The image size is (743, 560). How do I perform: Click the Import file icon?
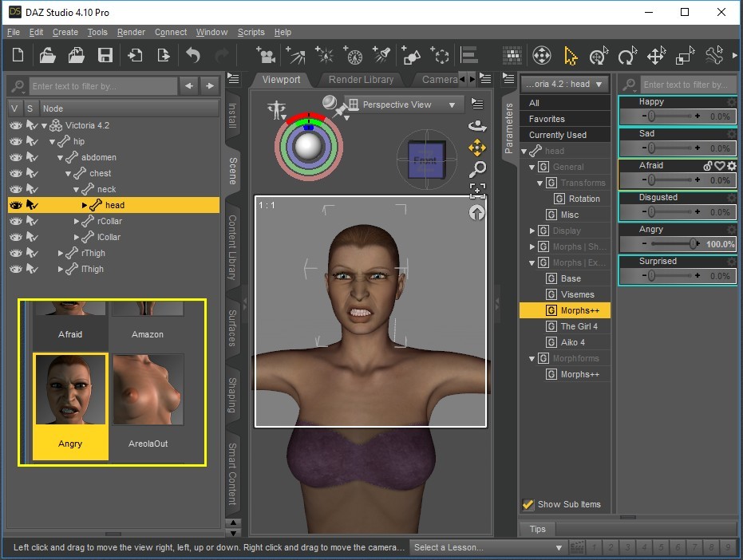[135, 55]
